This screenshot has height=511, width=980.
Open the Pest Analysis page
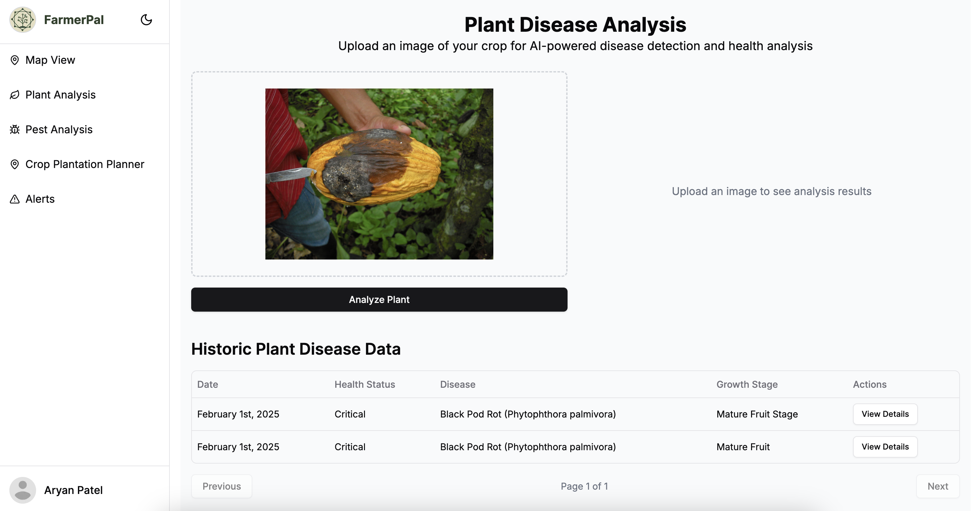(59, 130)
